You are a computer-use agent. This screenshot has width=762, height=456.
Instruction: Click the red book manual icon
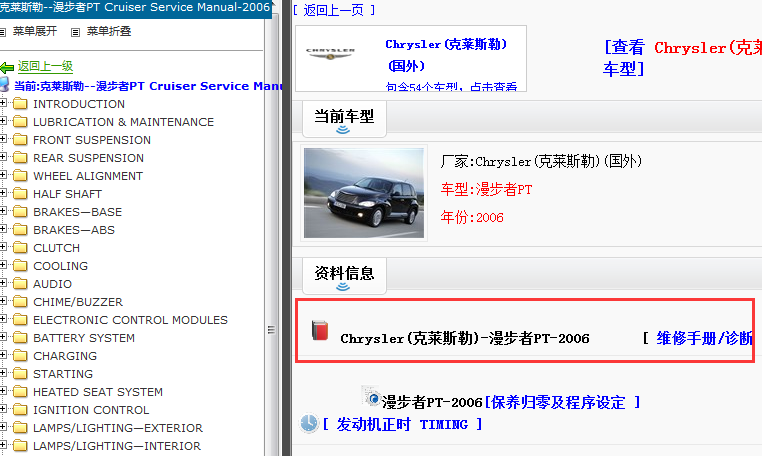click(x=320, y=331)
